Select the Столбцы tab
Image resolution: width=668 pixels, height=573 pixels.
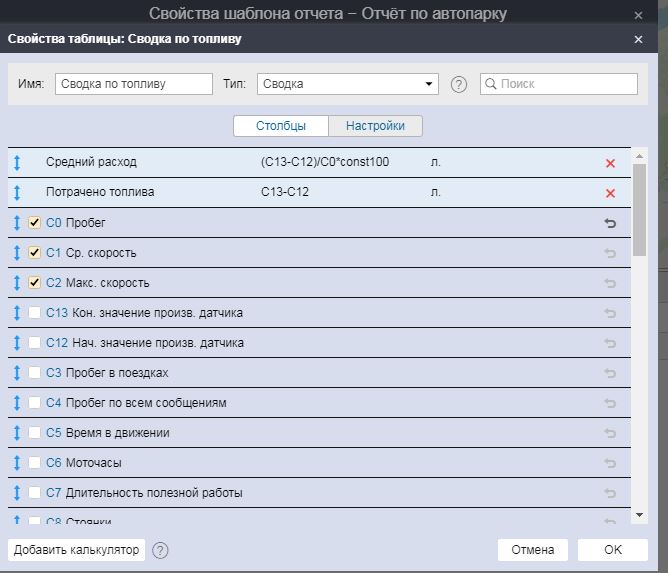click(279, 126)
